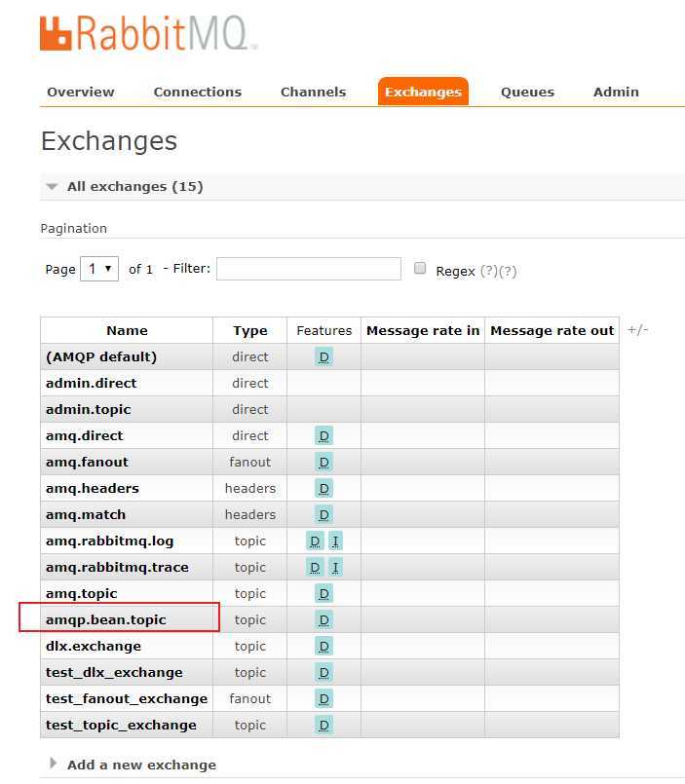Click the D feature badge for dlx.exchange
The image size is (685, 784).
323,646
